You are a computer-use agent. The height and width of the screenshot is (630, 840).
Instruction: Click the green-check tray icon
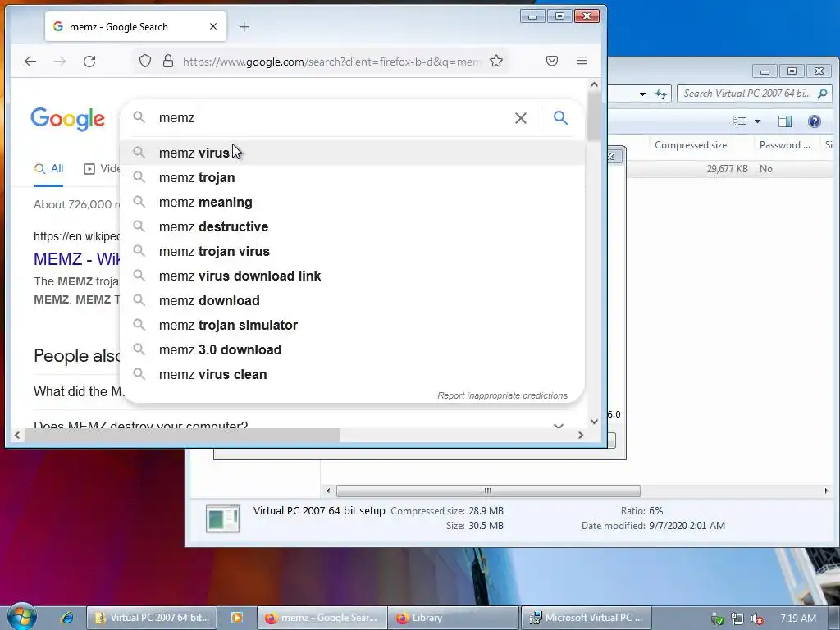click(717, 619)
